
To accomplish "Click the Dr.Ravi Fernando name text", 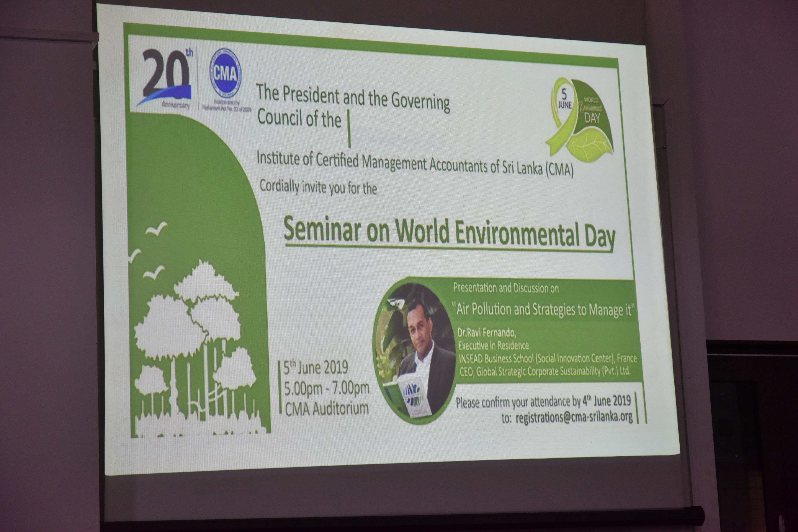I will coord(487,333).
